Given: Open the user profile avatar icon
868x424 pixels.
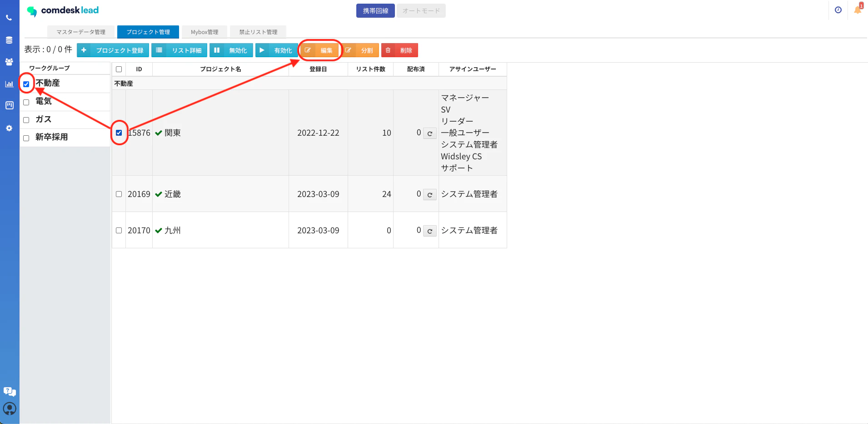Looking at the screenshot, I should pyautogui.click(x=10, y=409).
